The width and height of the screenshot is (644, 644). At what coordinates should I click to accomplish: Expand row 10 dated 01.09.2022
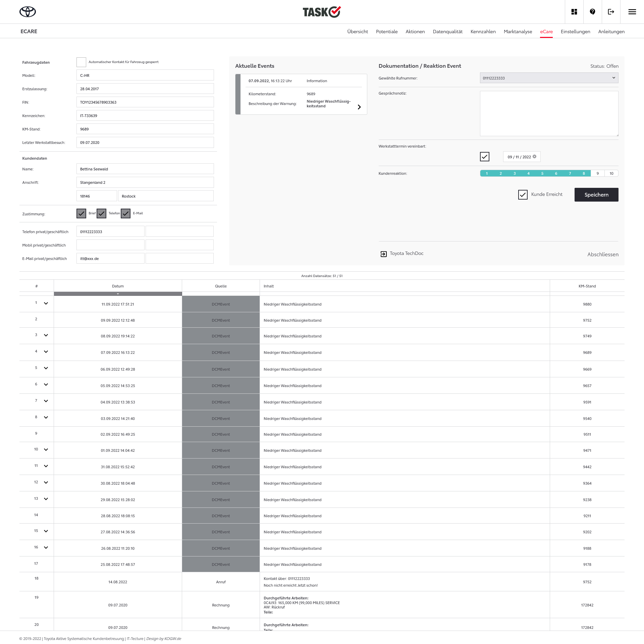[46, 449]
